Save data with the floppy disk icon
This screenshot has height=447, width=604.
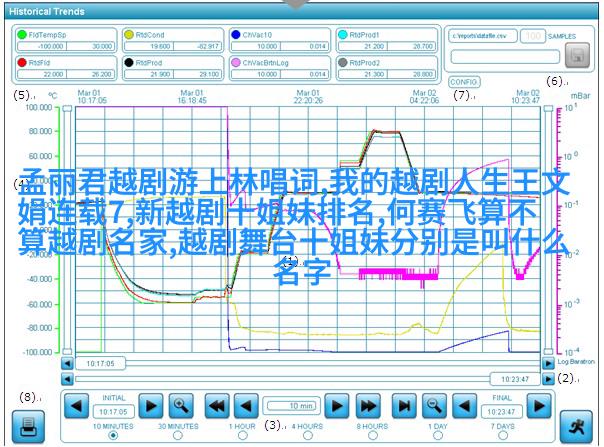click(x=577, y=55)
